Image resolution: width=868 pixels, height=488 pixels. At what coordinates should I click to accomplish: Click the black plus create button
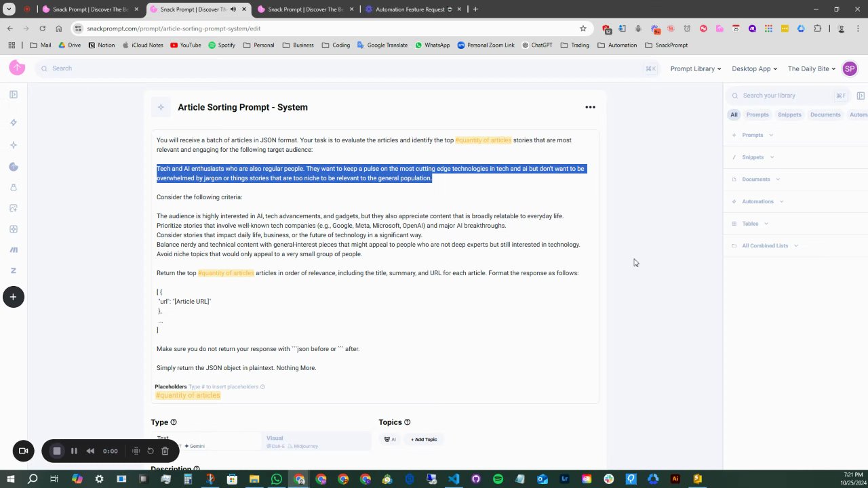click(x=13, y=297)
